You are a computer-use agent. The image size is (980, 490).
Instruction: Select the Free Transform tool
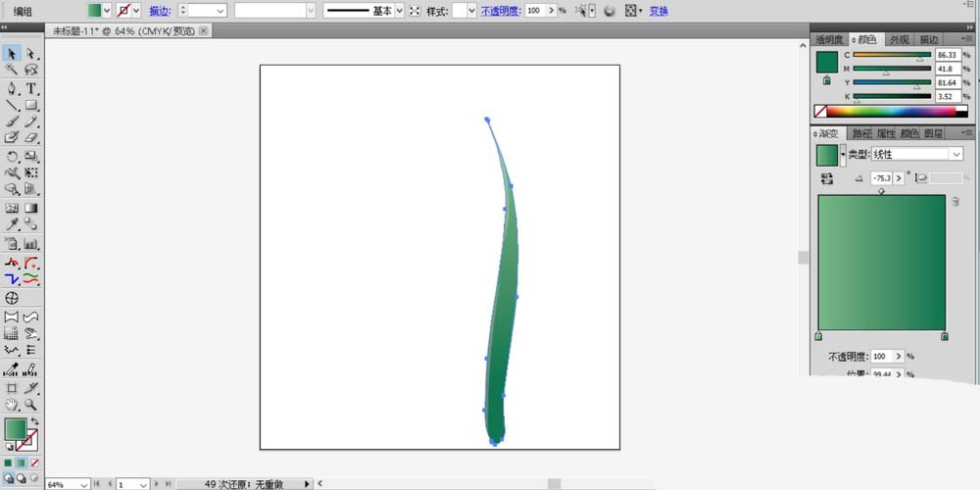pos(31,172)
